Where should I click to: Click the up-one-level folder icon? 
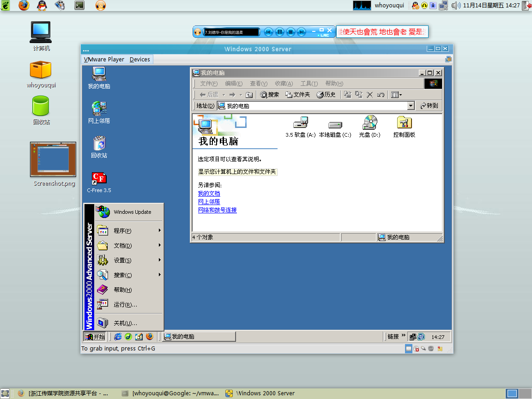click(x=249, y=95)
